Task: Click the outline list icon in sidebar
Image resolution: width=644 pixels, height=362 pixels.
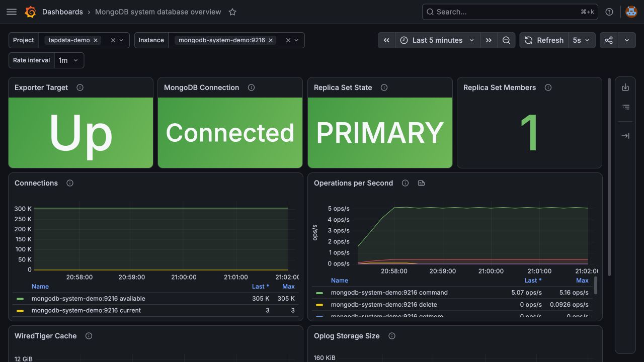Action: point(625,107)
